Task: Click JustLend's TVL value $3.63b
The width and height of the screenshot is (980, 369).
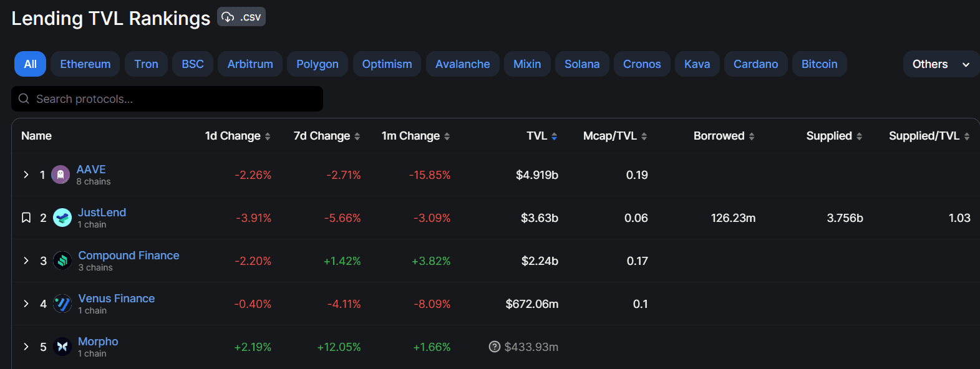Action: click(x=540, y=218)
